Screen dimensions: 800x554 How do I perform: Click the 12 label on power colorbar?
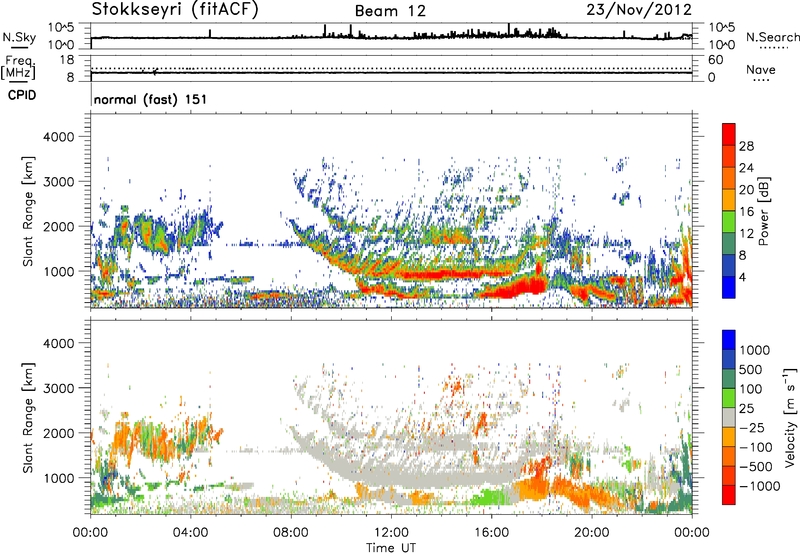click(x=746, y=234)
